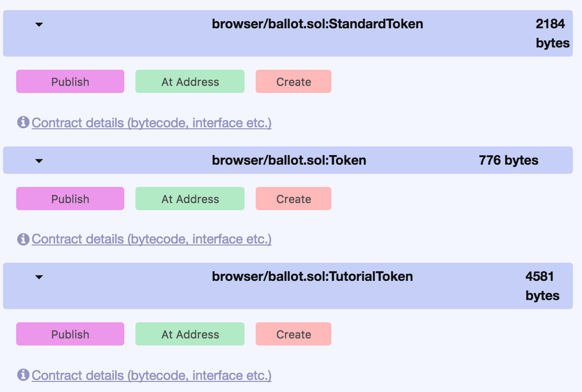This screenshot has width=582, height=392.
Task: Click info icon beside TutorialToken contract details
Action: tap(23, 375)
